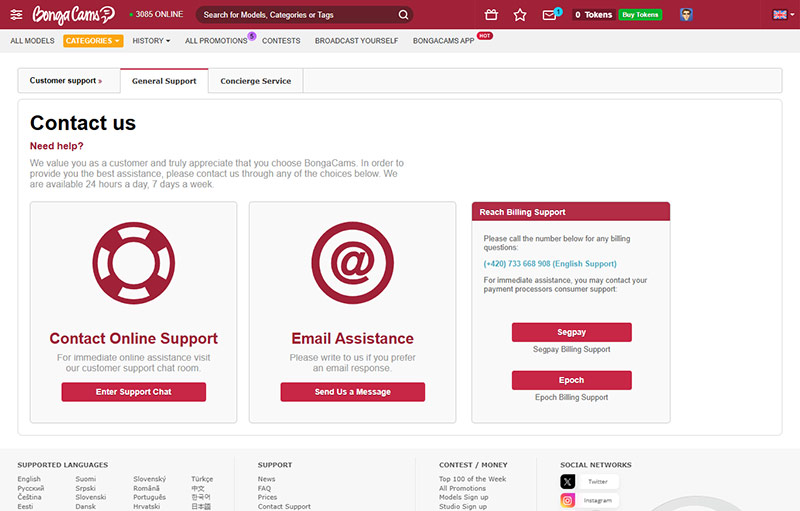
Task: Select Suomi language in footer
Action: (86, 479)
